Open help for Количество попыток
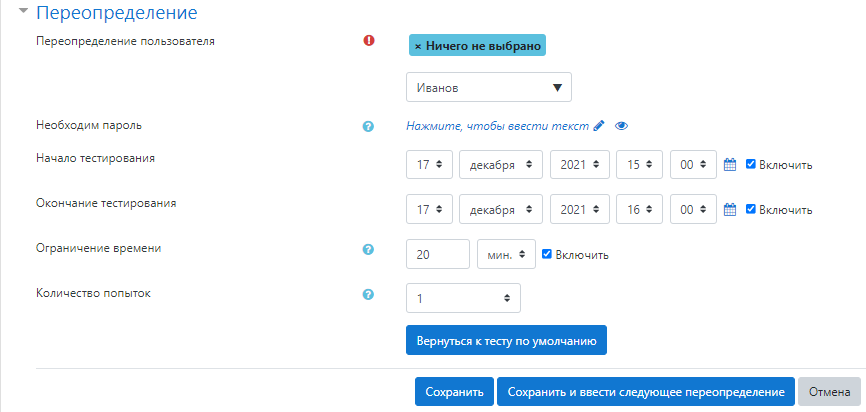The image size is (866, 412). tap(368, 295)
